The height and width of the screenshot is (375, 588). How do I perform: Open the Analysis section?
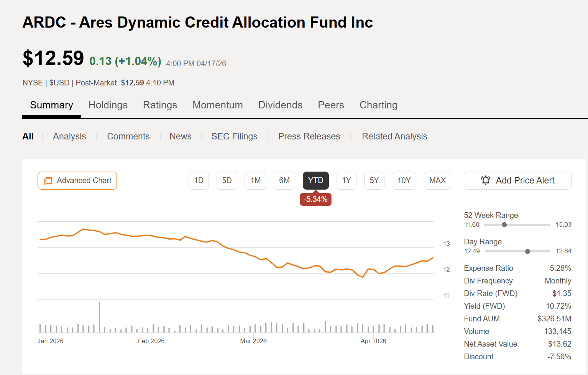pos(69,136)
